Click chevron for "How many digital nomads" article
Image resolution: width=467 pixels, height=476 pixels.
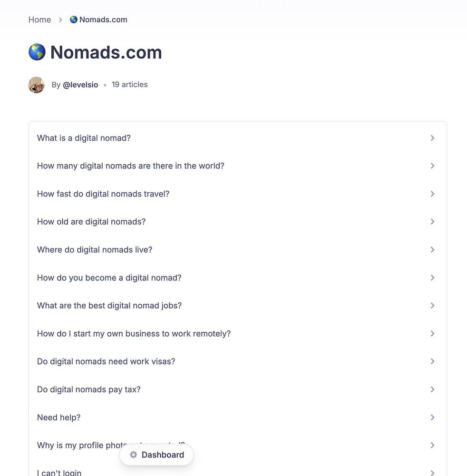click(432, 166)
